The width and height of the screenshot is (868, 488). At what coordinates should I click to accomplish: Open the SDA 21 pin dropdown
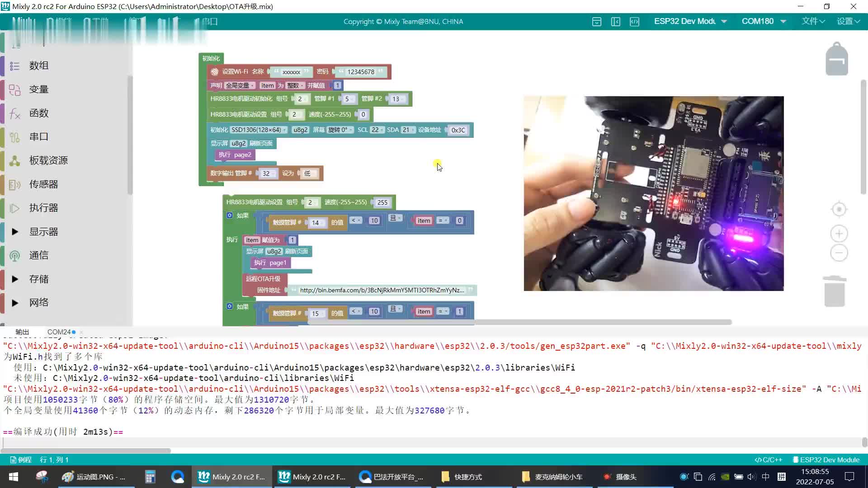tap(408, 130)
